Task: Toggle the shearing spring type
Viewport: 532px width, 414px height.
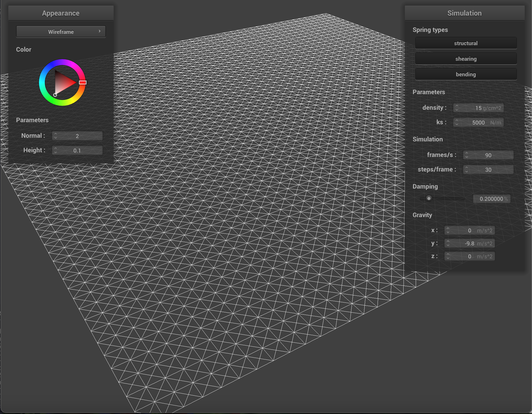Action: tap(466, 59)
